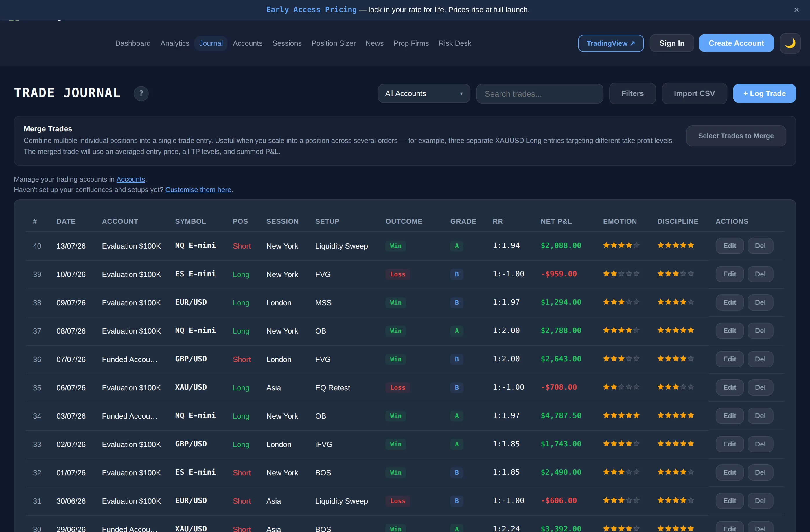This screenshot has height=532, width=810.
Task: Open the Risk Desk page
Action: tap(455, 43)
